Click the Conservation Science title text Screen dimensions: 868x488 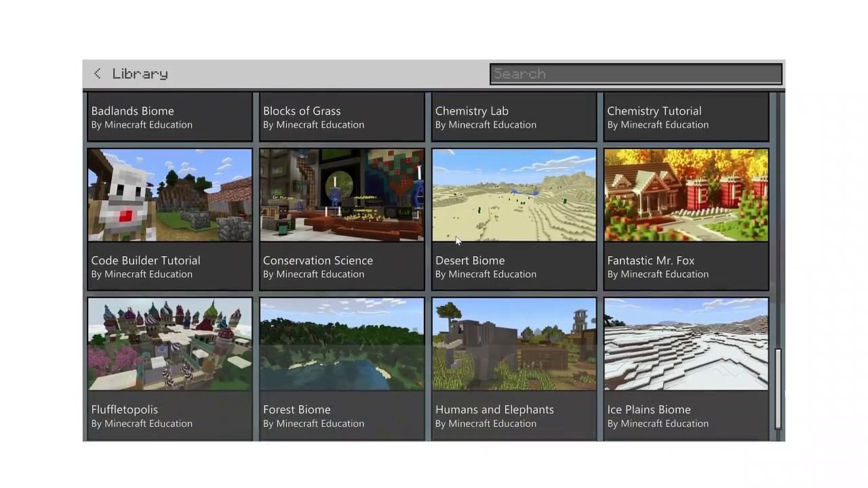coord(318,260)
